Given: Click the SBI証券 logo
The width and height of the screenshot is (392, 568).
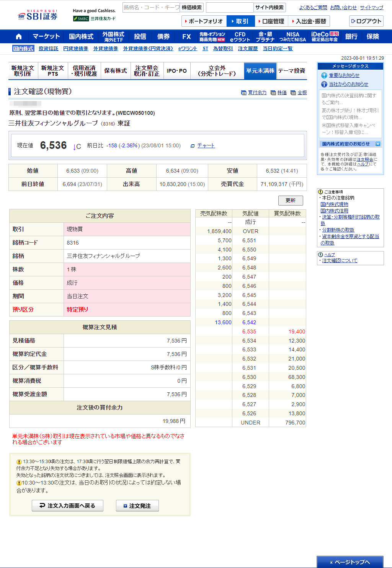Looking at the screenshot, I should tap(38, 16).
